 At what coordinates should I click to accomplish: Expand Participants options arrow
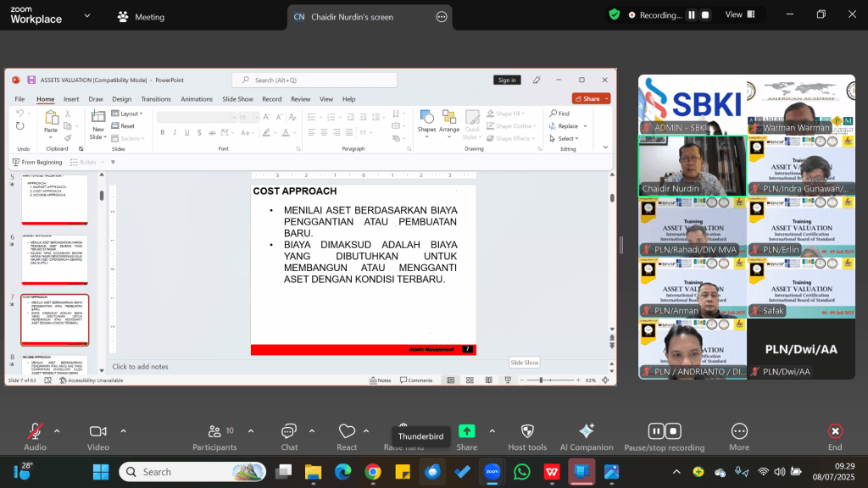(x=251, y=431)
